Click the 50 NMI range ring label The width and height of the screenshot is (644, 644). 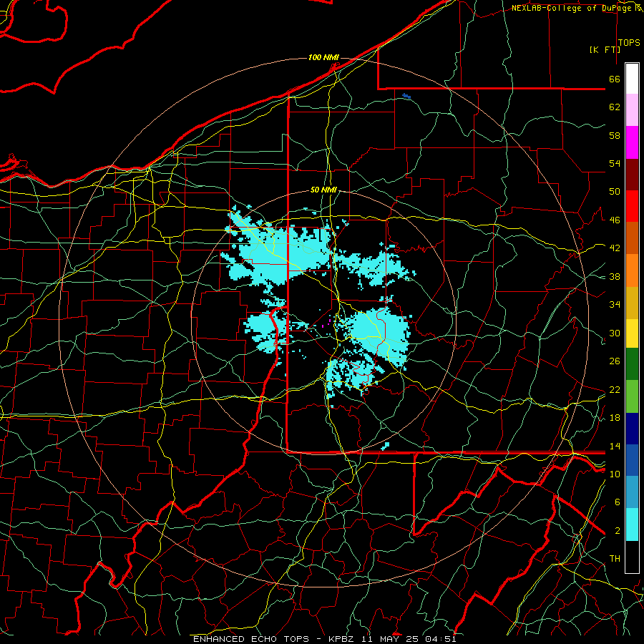click(x=323, y=190)
